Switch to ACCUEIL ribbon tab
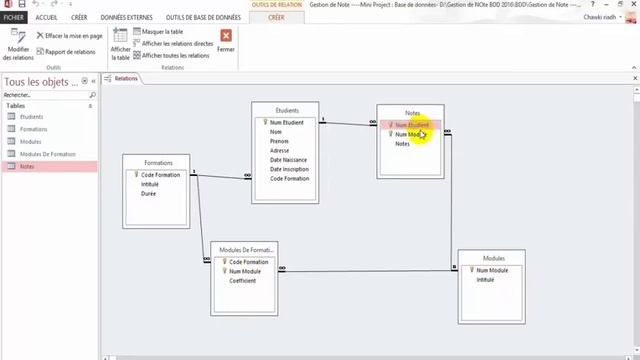640x360 pixels. (47, 18)
